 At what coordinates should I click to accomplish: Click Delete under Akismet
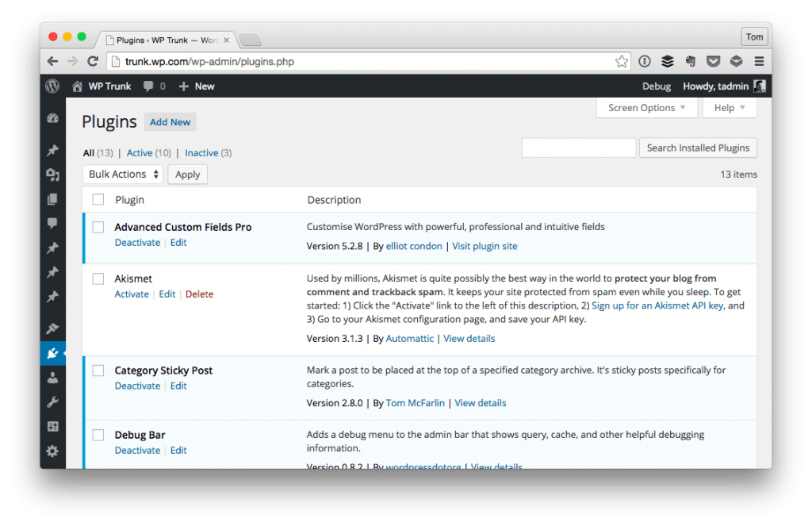tap(199, 294)
